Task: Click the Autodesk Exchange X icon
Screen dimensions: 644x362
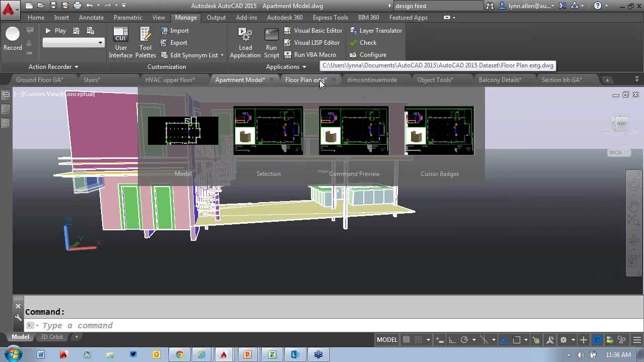Action: click(562, 6)
